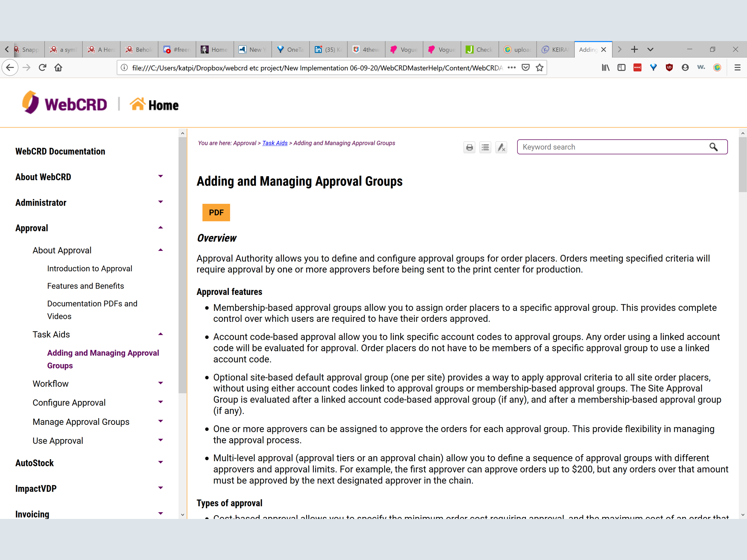Switch to the KEIRA browser tab
This screenshot has height=560, width=747.
point(555,49)
